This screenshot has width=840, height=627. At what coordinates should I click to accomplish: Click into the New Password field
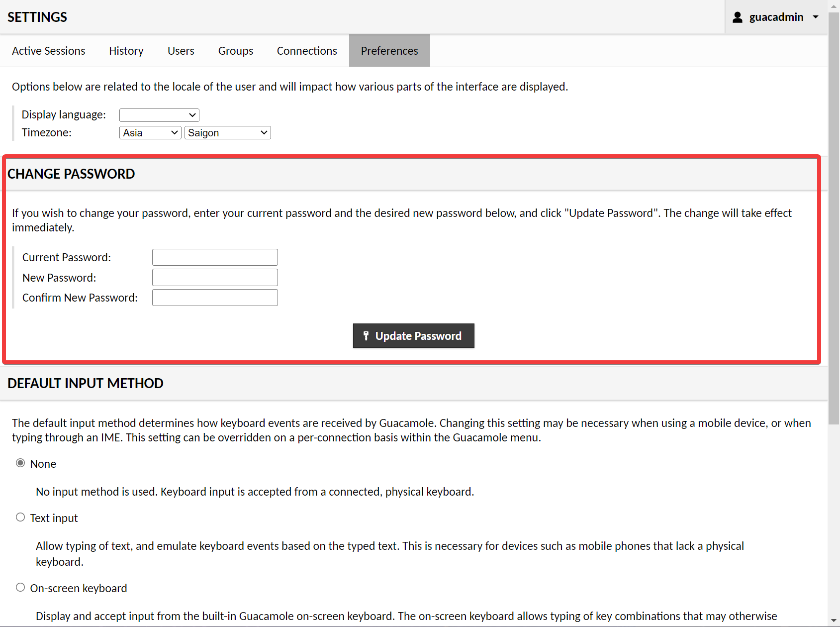click(215, 278)
